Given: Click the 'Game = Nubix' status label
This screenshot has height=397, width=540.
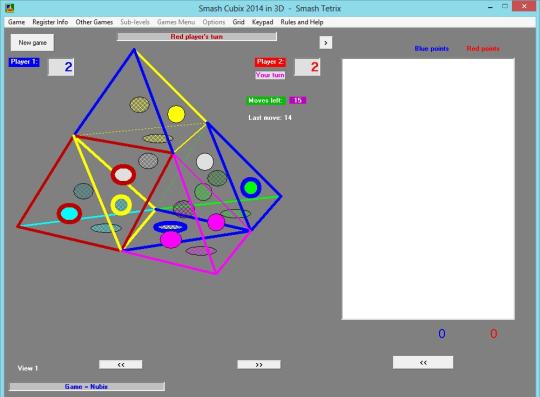Looking at the screenshot, I should tap(87, 387).
